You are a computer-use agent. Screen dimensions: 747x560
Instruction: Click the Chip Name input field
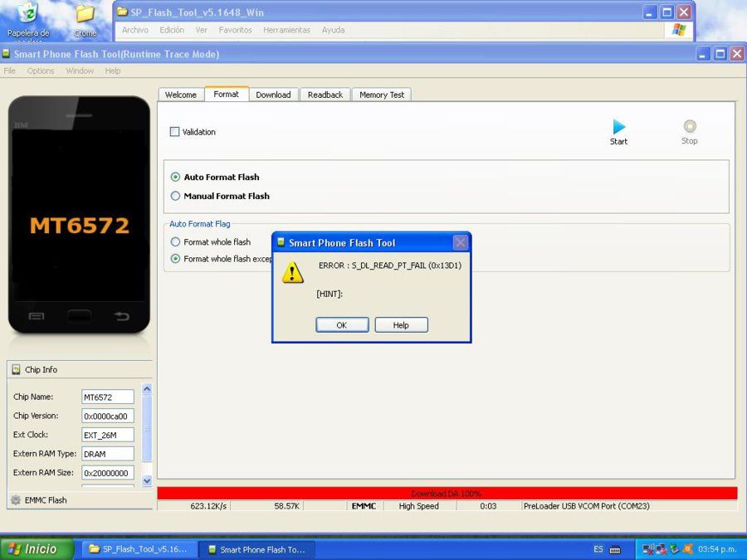(108, 397)
